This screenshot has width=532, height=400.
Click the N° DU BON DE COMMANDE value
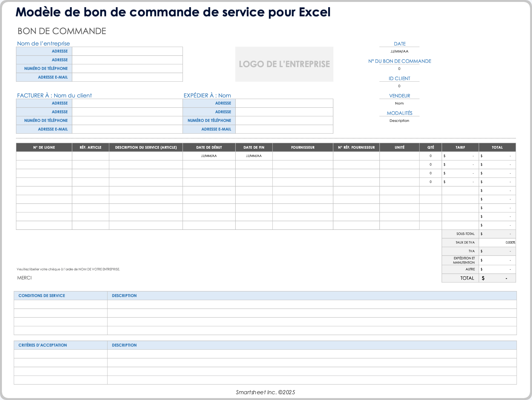399,69
